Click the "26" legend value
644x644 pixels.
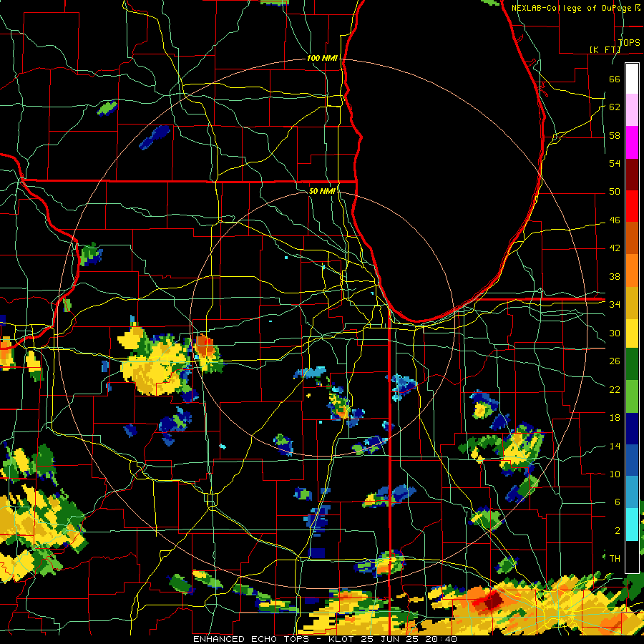[615, 361]
